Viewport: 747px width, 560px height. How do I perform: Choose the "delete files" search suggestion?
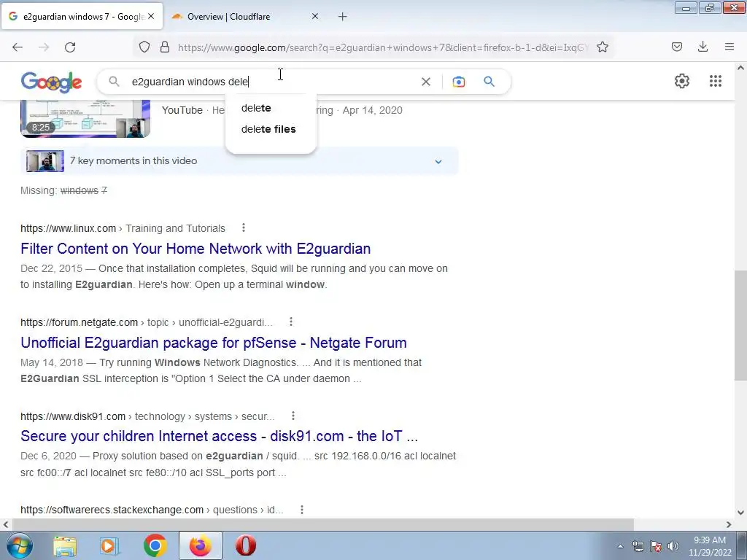click(268, 129)
